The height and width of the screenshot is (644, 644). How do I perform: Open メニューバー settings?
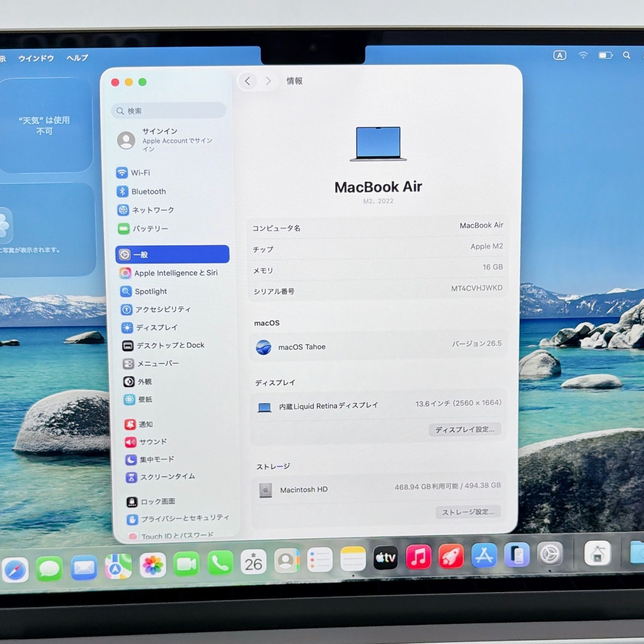click(x=151, y=364)
